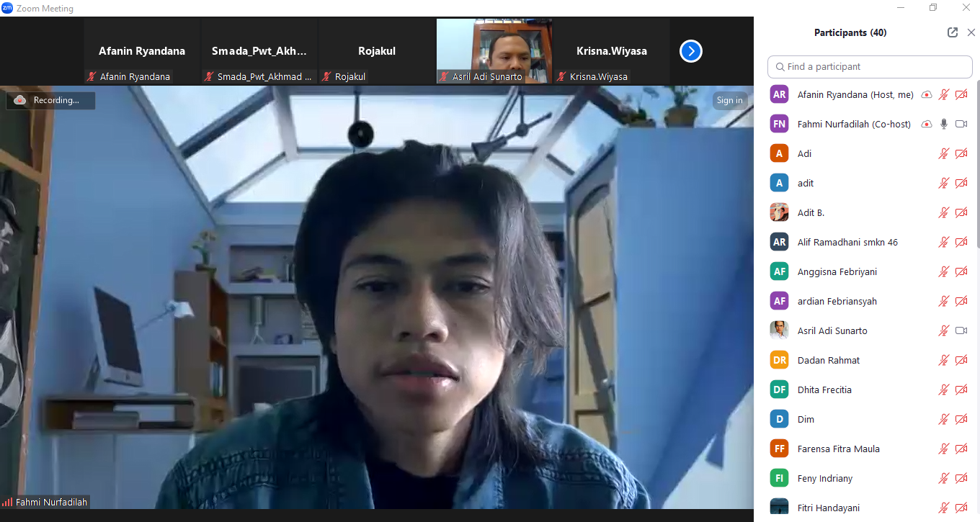This screenshot has height=522, width=980.
Task: Click muted mic for Alif Ramadhani smkn 46
Action: [x=944, y=242]
